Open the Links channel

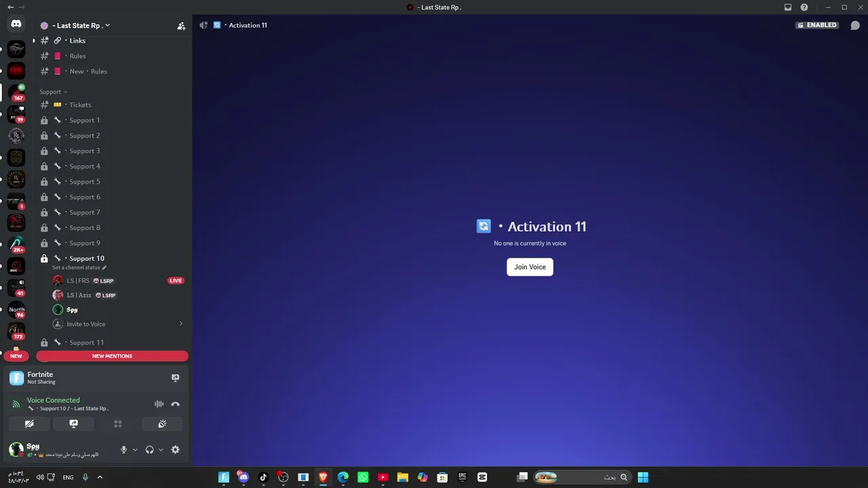(x=112, y=41)
